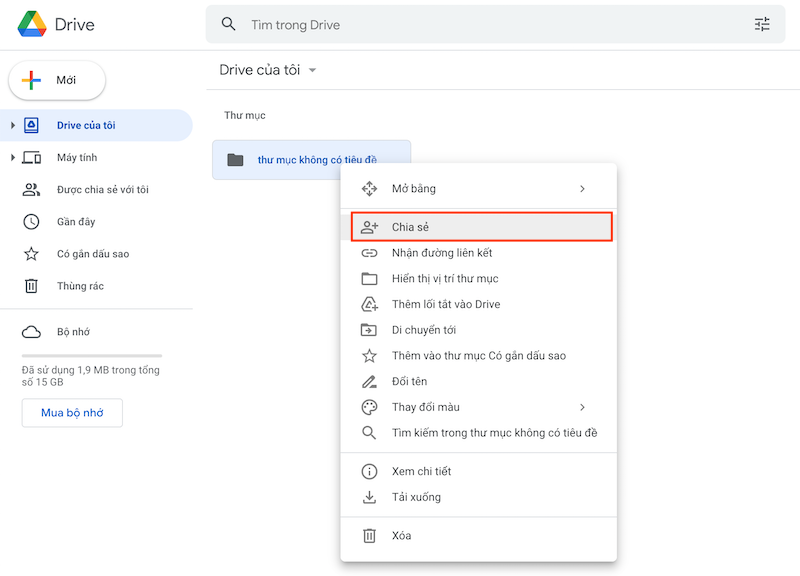Click the Mua bộ nhớ button

point(71,412)
